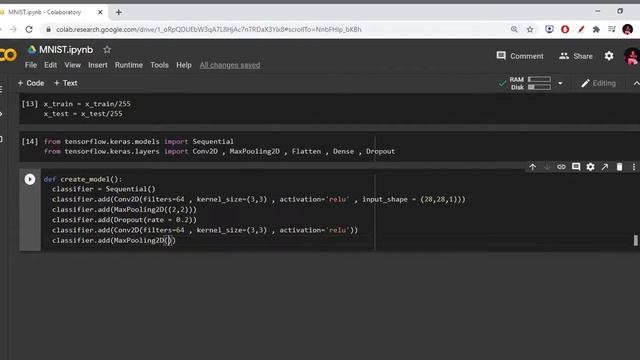This screenshot has height=360, width=640.
Task: Open the Insert menu
Action: click(98, 65)
